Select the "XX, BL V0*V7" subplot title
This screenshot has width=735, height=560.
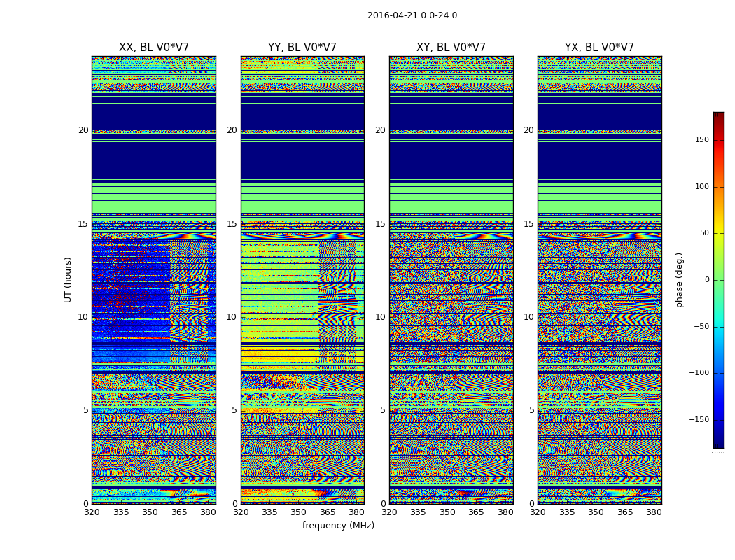(x=154, y=48)
